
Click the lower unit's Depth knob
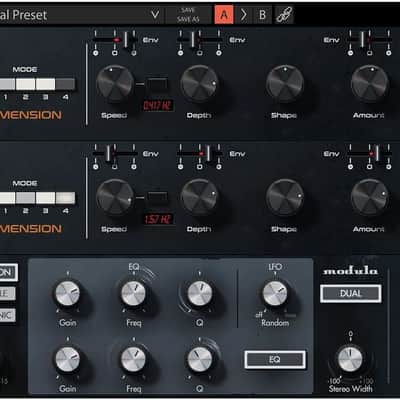199,197
